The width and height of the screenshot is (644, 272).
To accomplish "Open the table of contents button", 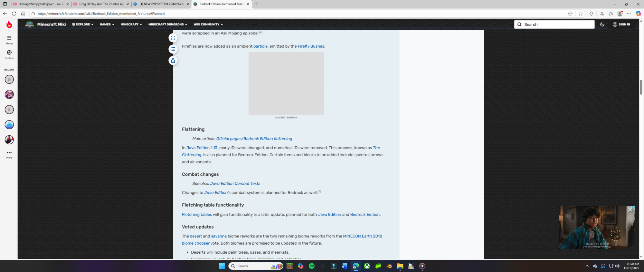I will (173, 49).
